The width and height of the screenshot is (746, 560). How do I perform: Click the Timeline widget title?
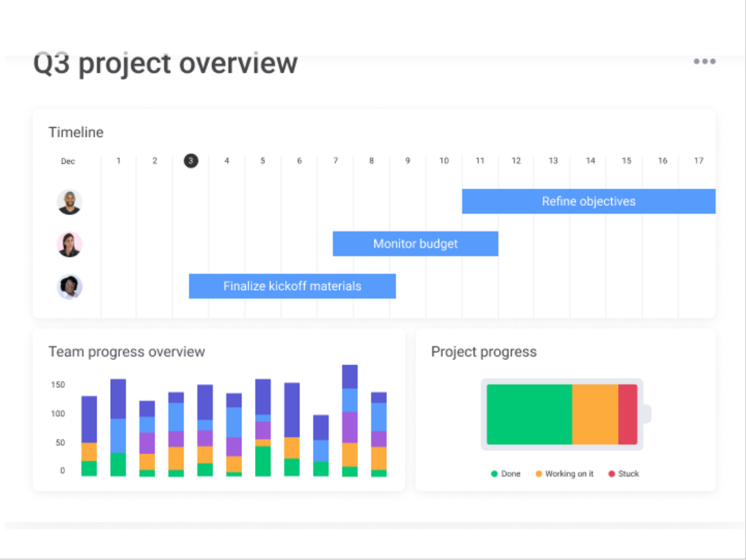(76, 133)
